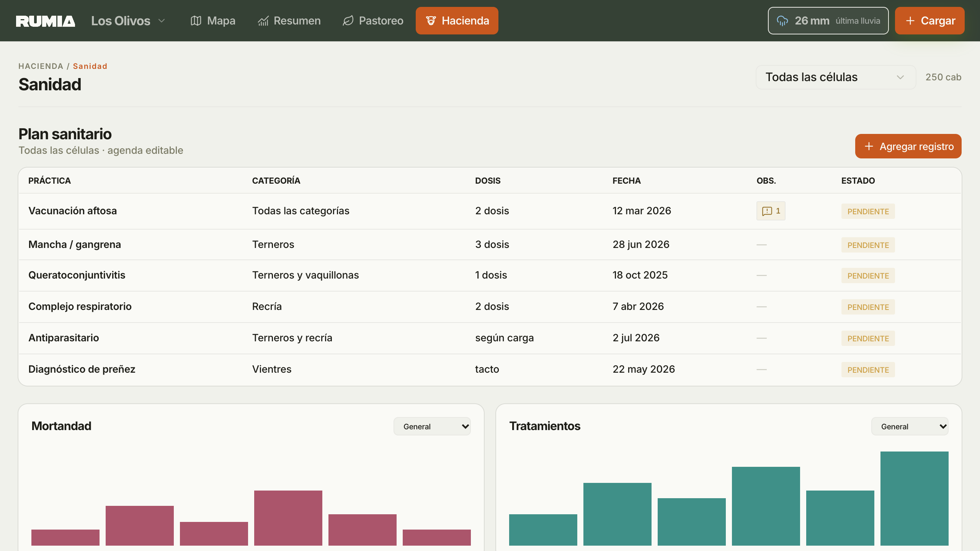Image resolution: width=980 pixels, height=551 pixels.
Task: Expand the Los Olivos farm selector chevron
Action: coord(162,21)
